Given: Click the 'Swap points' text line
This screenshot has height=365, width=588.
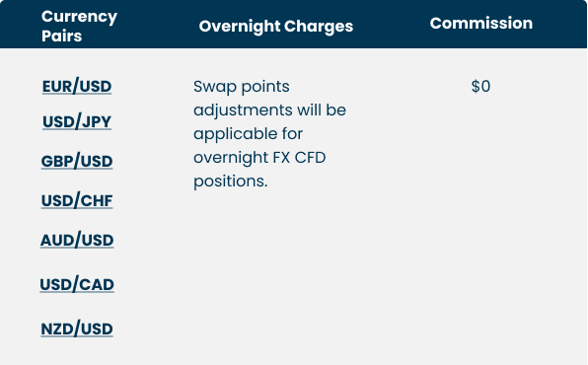Looking at the screenshot, I should pos(242,87).
